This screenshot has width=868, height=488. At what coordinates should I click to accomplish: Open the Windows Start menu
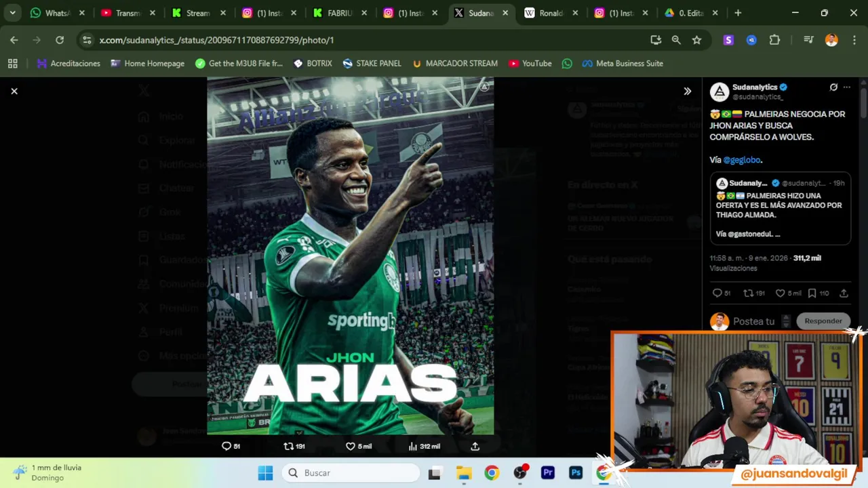coord(265,473)
